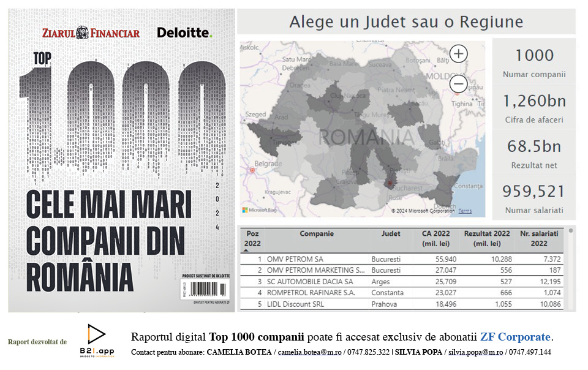Select the ROMPETROL RAFINARE S.A. row
Viewport: 588px width, 370px height.
pyautogui.click(x=402, y=293)
